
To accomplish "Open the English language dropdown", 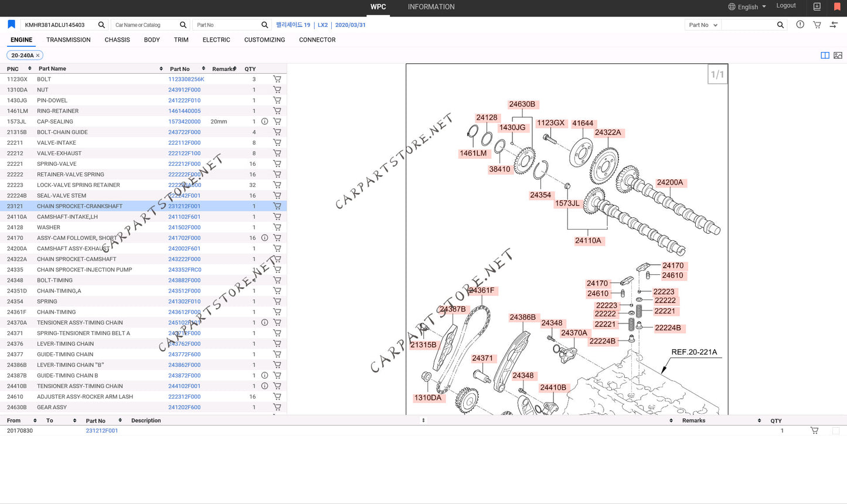I will [747, 7].
